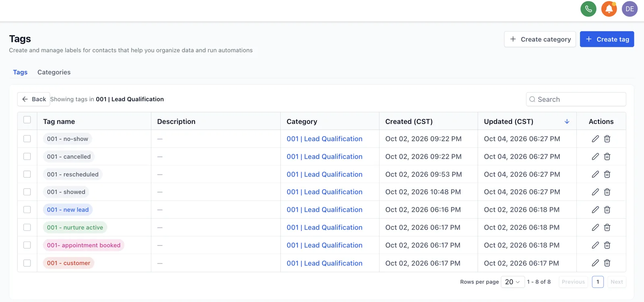Edit the '001 - nurture active' tag
644x302 pixels.
595,228
